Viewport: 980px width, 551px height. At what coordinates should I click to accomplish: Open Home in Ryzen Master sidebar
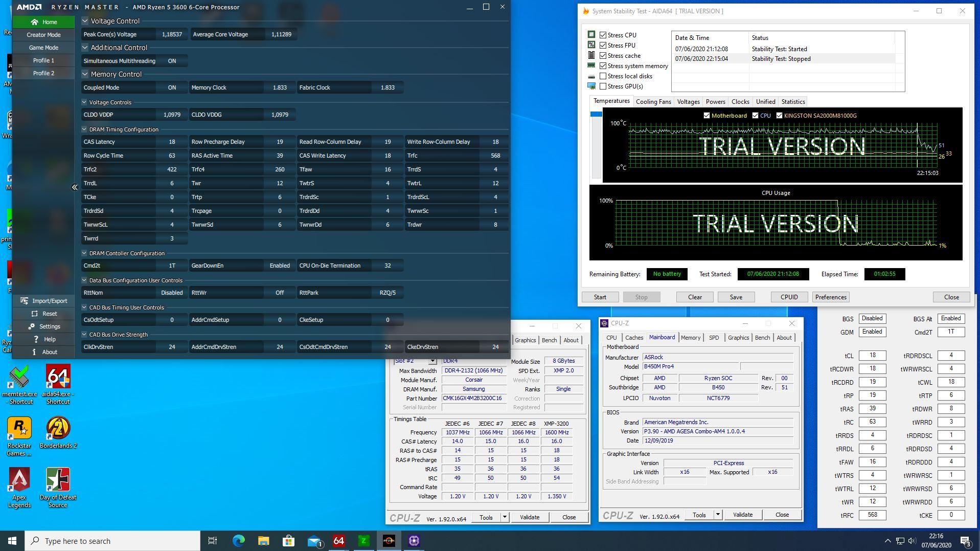(43, 22)
